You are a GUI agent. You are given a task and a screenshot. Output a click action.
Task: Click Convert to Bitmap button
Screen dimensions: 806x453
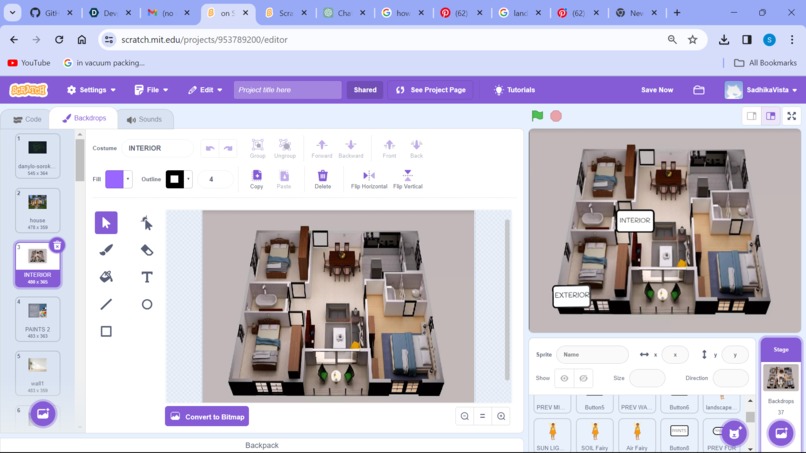(207, 416)
